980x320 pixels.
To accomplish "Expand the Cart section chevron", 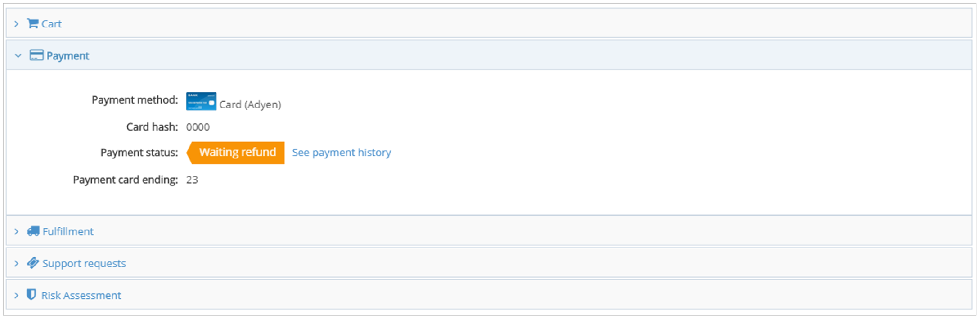I will (17, 24).
